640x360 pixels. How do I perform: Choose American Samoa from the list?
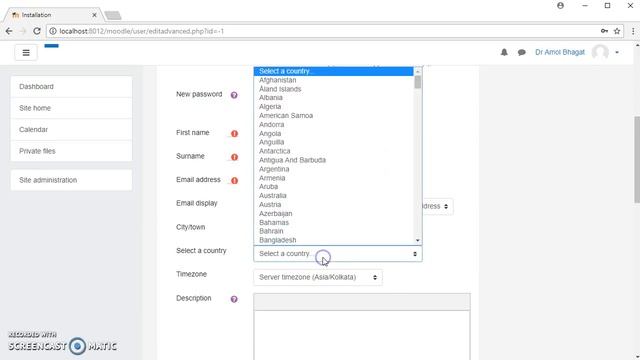(x=333, y=116)
